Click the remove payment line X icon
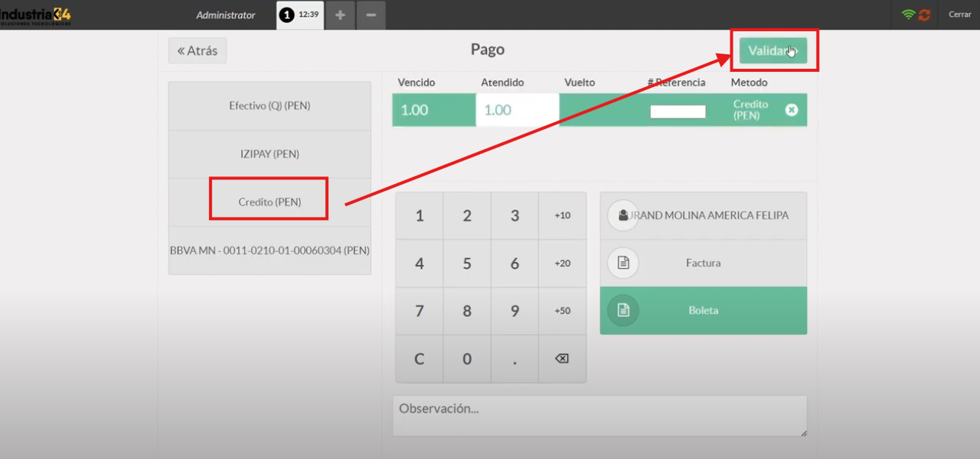The width and height of the screenshot is (980, 459). point(791,110)
